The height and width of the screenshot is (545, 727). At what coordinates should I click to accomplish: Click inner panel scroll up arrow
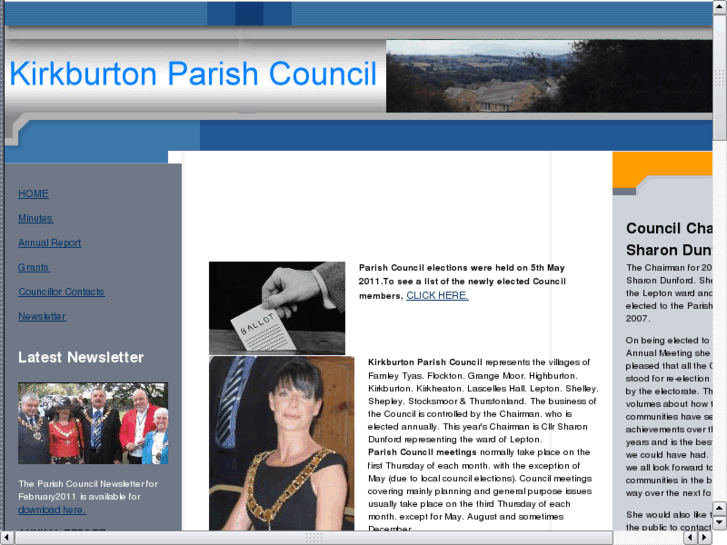(720, 509)
